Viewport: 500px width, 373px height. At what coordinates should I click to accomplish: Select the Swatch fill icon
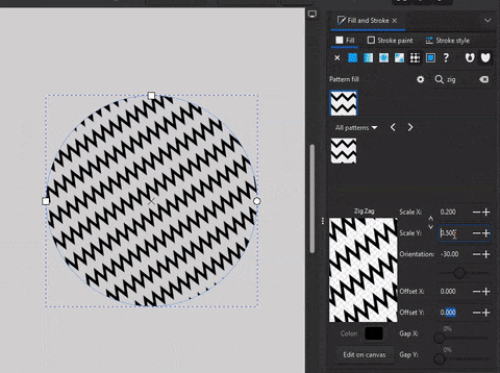[x=431, y=58]
